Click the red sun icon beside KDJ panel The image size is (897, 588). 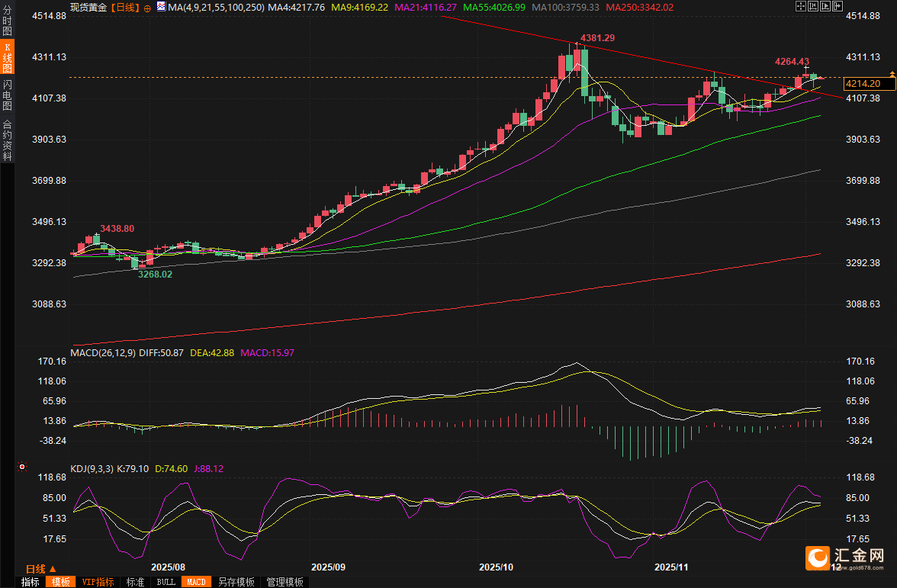click(x=22, y=467)
